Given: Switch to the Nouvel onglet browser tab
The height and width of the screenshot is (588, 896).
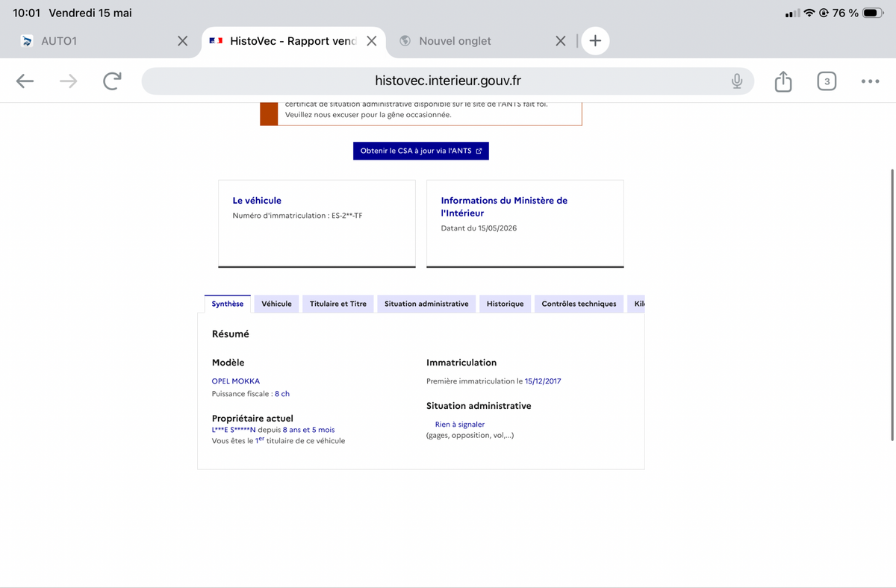Looking at the screenshot, I should [478, 41].
